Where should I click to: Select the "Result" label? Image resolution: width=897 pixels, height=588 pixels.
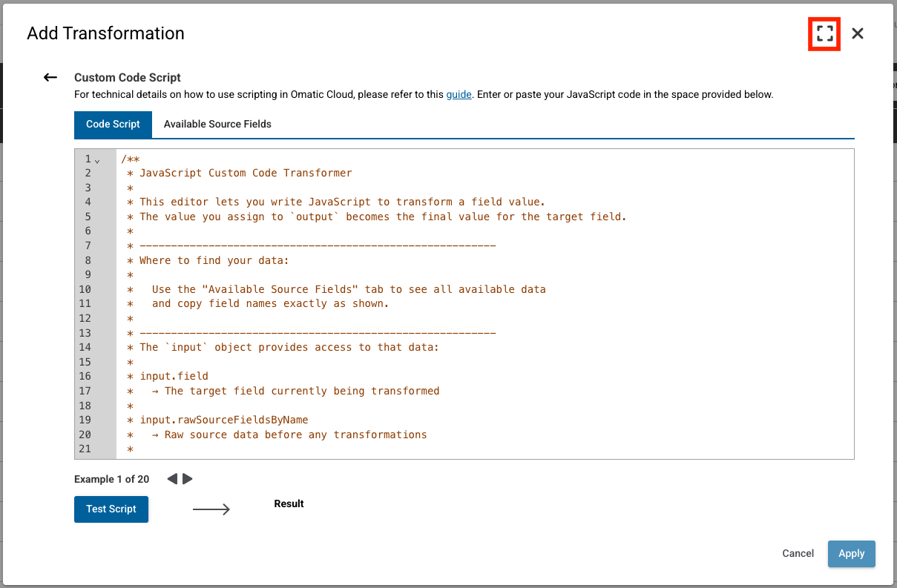pos(289,503)
